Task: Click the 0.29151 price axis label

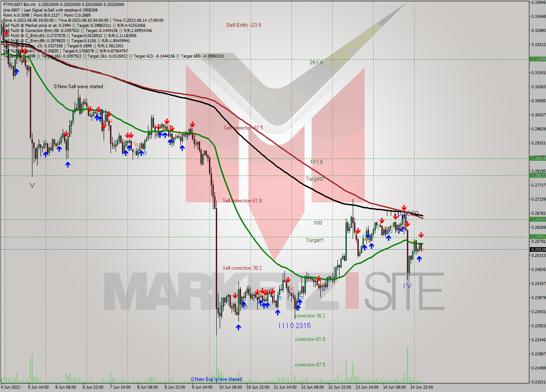Action: pos(539,143)
